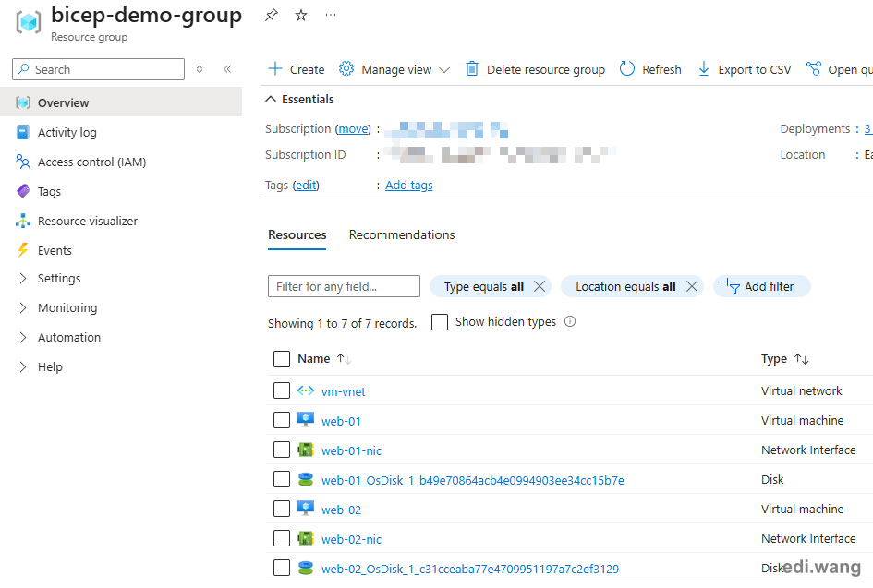The image size is (873, 588).
Task: Collapse the Essentials section
Action: point(271,99)
